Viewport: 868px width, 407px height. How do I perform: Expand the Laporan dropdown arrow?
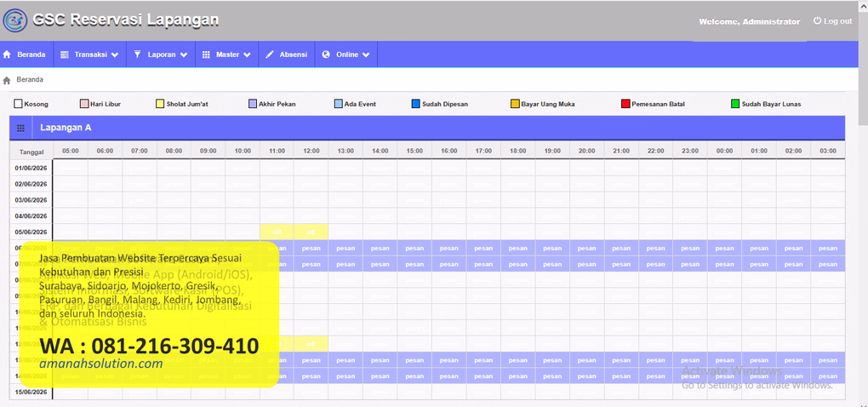pos(183,54)
